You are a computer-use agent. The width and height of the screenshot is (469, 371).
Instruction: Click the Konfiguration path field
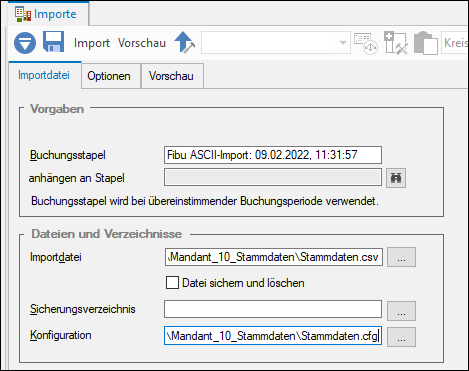coord(273,336)
